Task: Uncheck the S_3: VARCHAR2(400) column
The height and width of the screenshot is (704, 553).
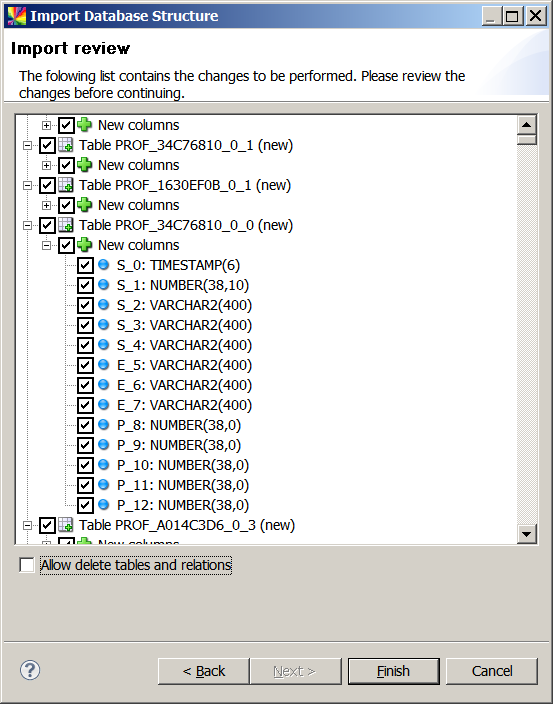Action: [x=85, y=325]
